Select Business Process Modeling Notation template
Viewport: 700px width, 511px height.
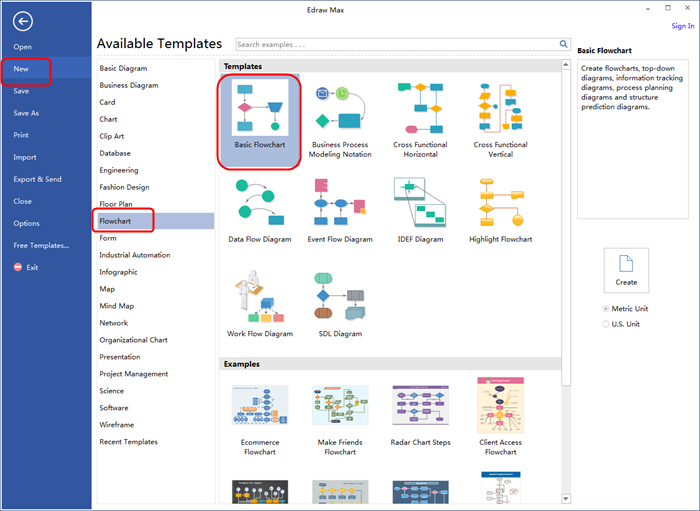[340, 119]
